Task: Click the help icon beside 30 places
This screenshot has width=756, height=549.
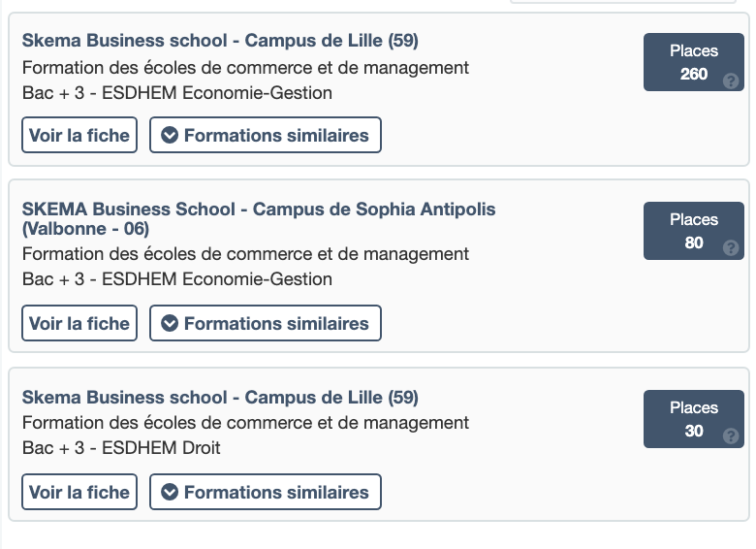Action: [x=731, y=437]
